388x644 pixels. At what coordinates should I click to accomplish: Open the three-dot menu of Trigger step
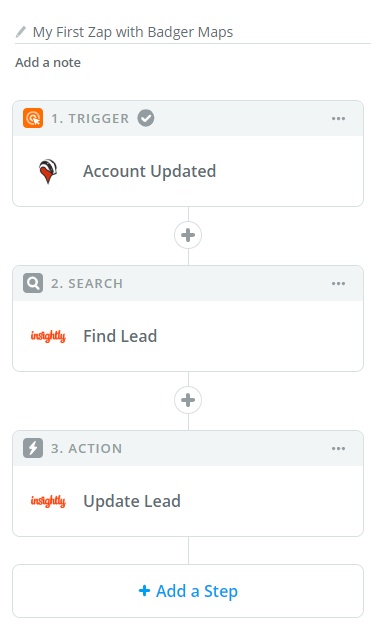point(338,119)
